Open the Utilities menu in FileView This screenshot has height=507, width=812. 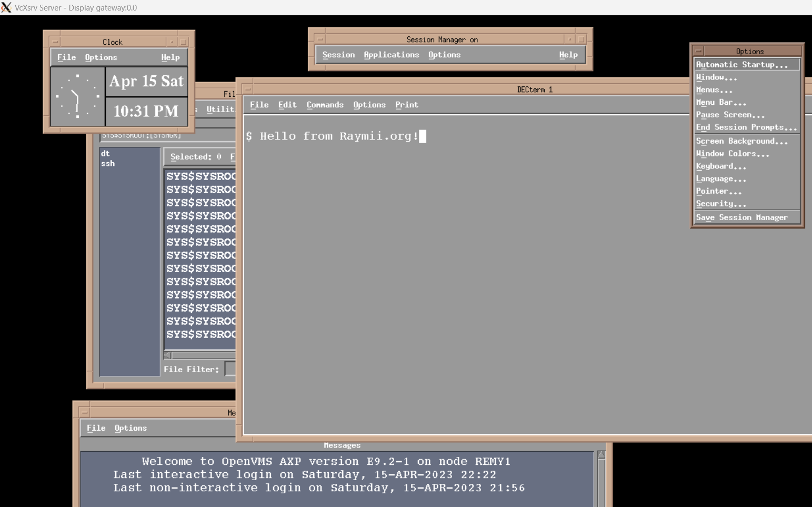coord(221,109)
